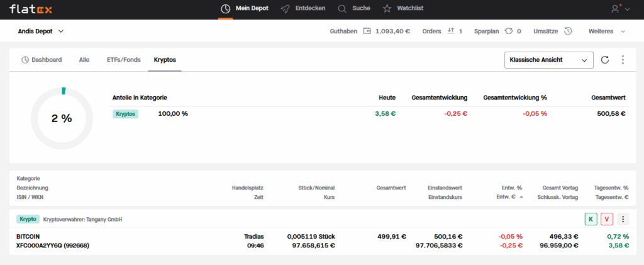Open the Dashboard tab
The width and height of the screenshot is (644, 265).
coord(42,60)
